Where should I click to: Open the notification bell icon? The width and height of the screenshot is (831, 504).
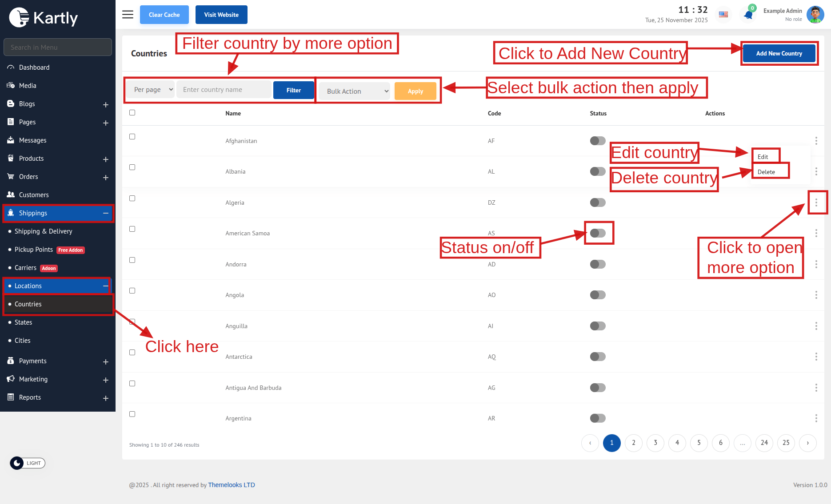pos(748,15)
